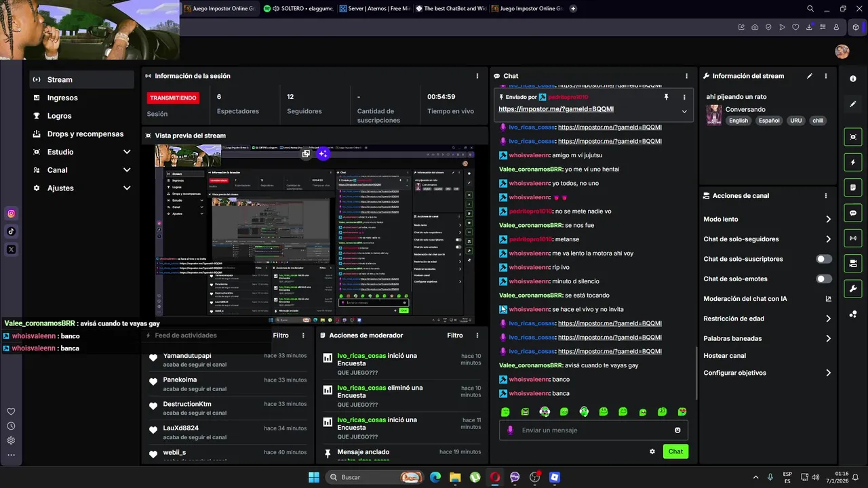The image size is (868, 488).
Task: Click the chat bubble quick action icon
Action: coord(853,213)
